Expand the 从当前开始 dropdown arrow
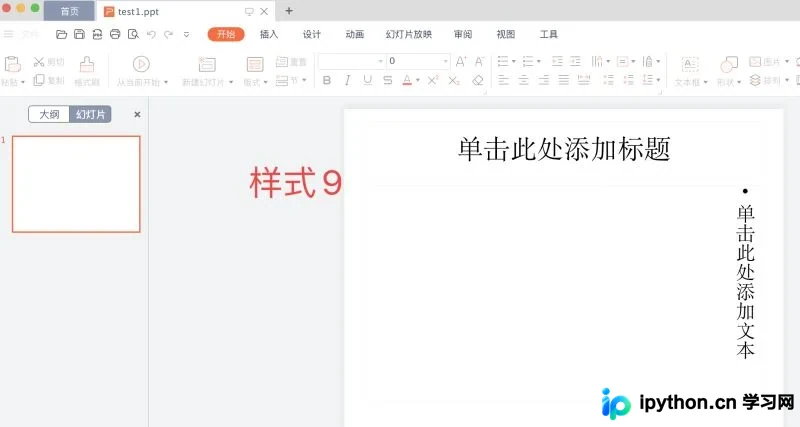Image resolution: width=800 pixels, height=427 pixels. (x=166, y=82)
